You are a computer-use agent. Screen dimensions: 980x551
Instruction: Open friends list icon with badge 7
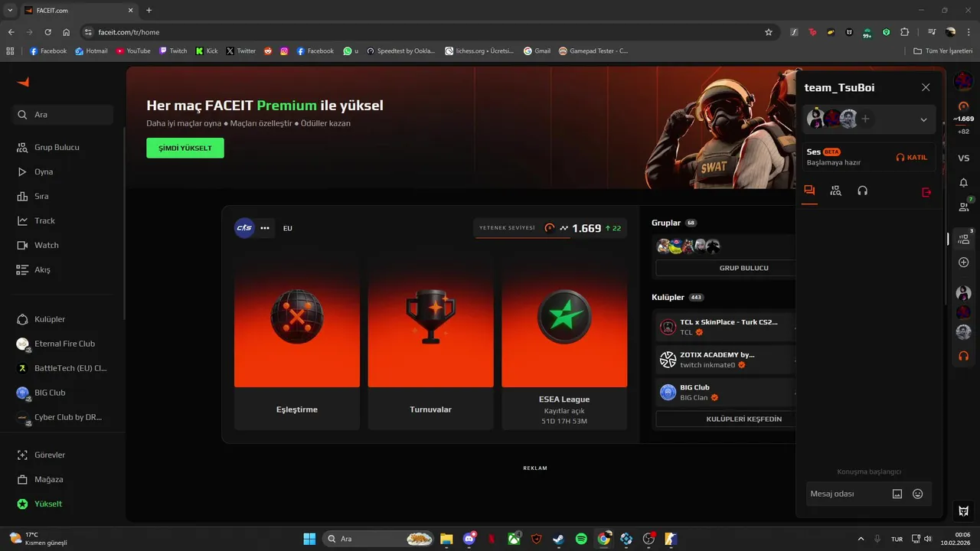click(964, 207)
